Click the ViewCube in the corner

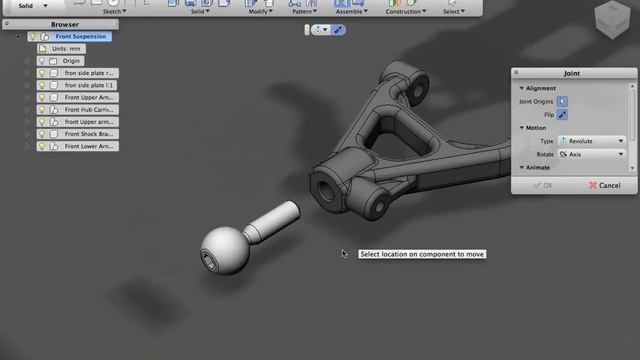[x=612, y=20]
